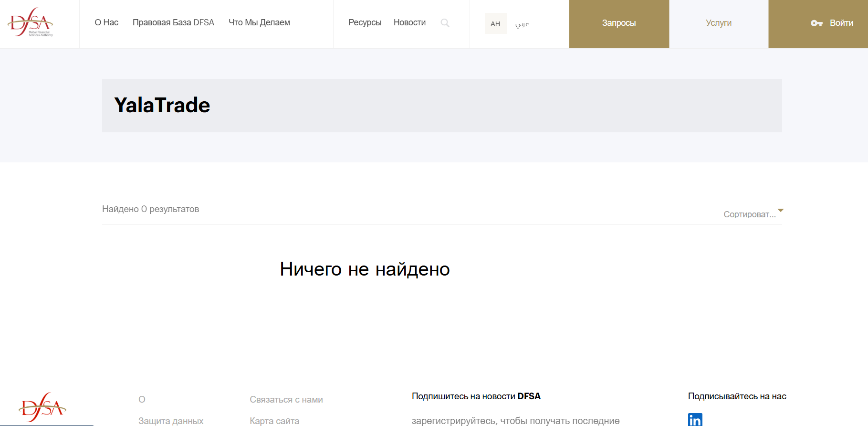Open the Что Мы Делаем menu
The image size is (868, 426).
pos(259,22)
